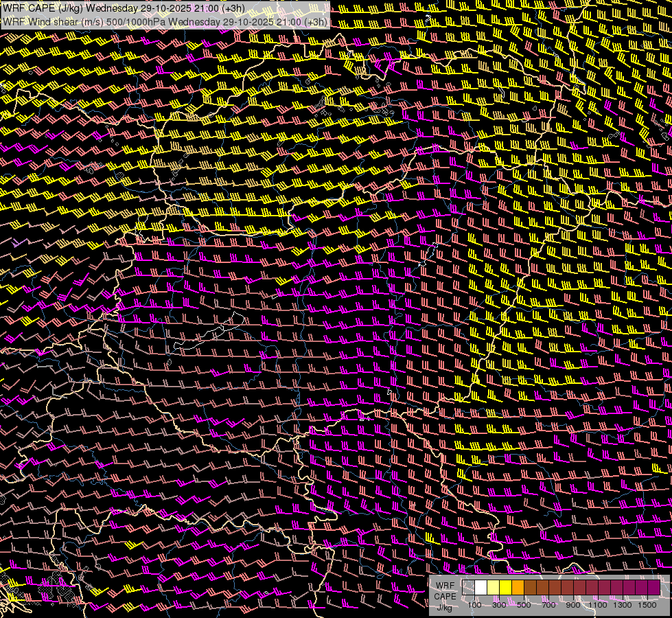Click the WRF Wind shear title line

click(165, 21)
